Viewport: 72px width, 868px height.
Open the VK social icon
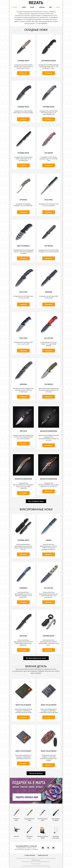tap(53, 848)
